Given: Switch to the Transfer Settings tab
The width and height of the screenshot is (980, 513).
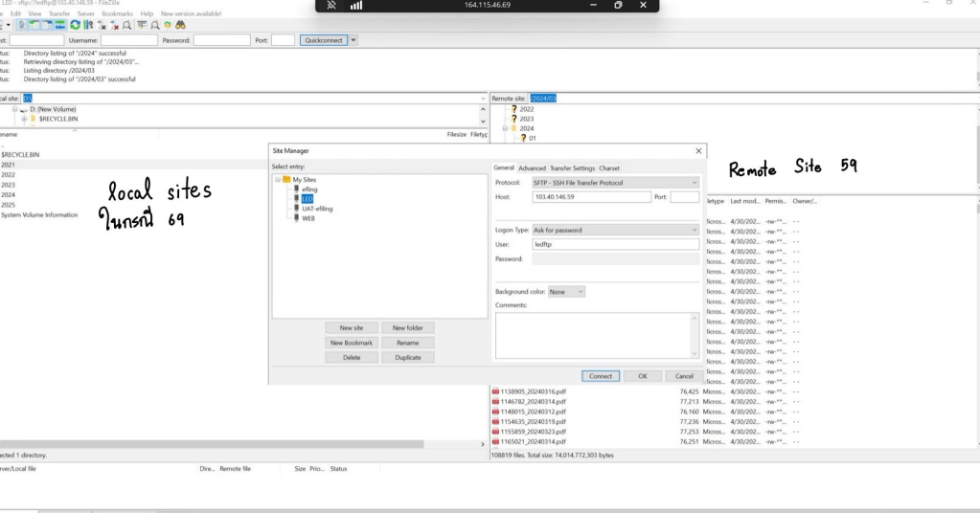Looking at the screenshot, I should point(572,168).
